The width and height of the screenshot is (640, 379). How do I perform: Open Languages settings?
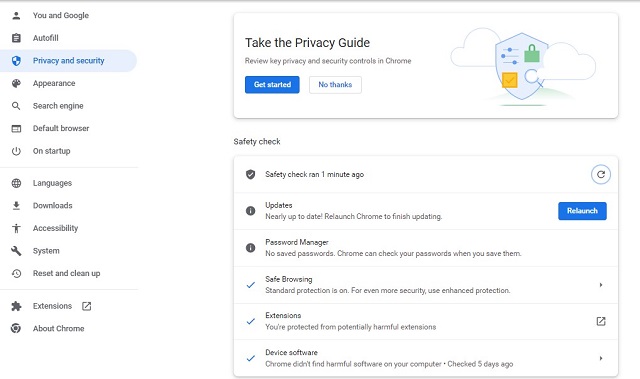point(52,183)
